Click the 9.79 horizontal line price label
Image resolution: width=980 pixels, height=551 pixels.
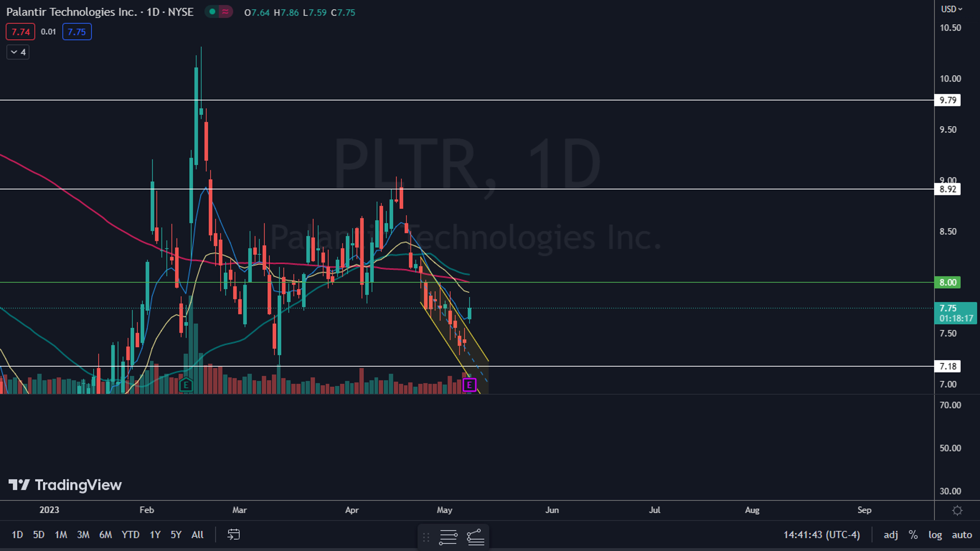click(x=947, y=100)
